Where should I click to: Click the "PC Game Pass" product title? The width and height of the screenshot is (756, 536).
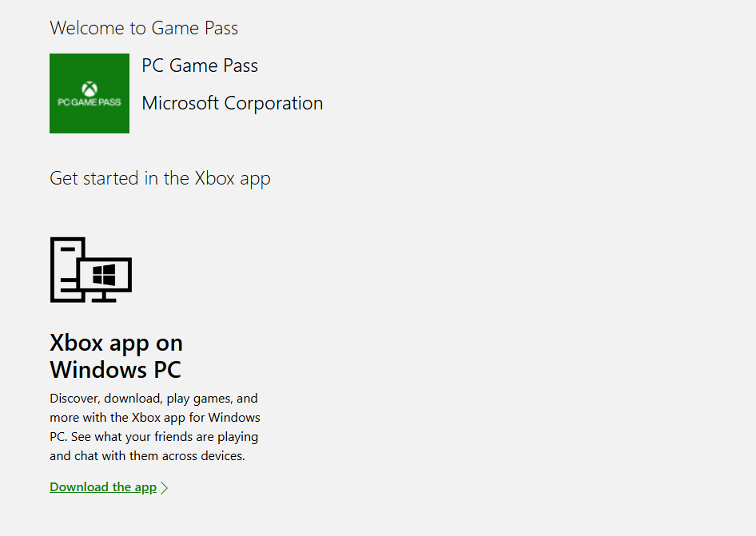coord(200,66)
